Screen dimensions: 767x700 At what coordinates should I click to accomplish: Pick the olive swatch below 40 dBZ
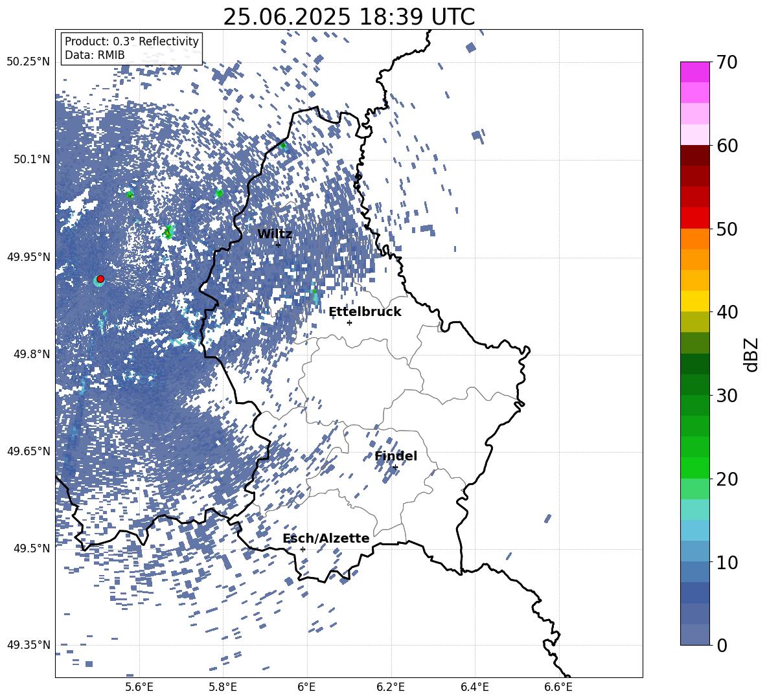tap(695, 322)
